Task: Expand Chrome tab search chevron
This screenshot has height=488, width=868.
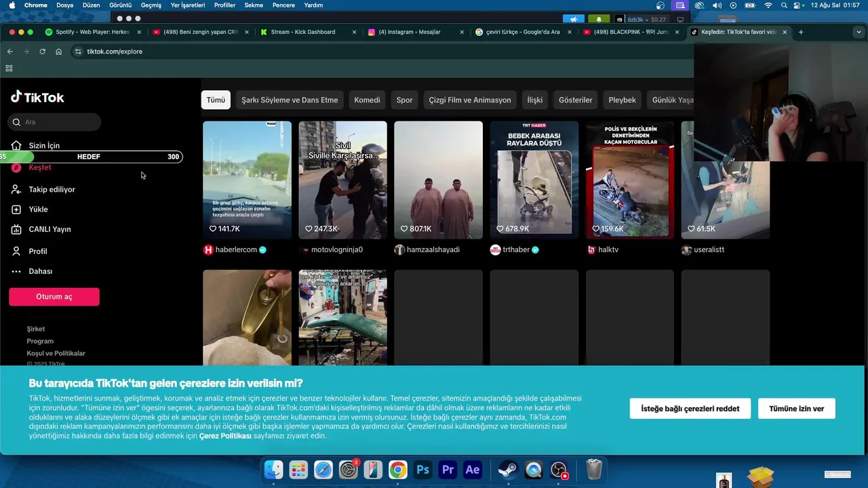Action: click(x=859, y=32)
